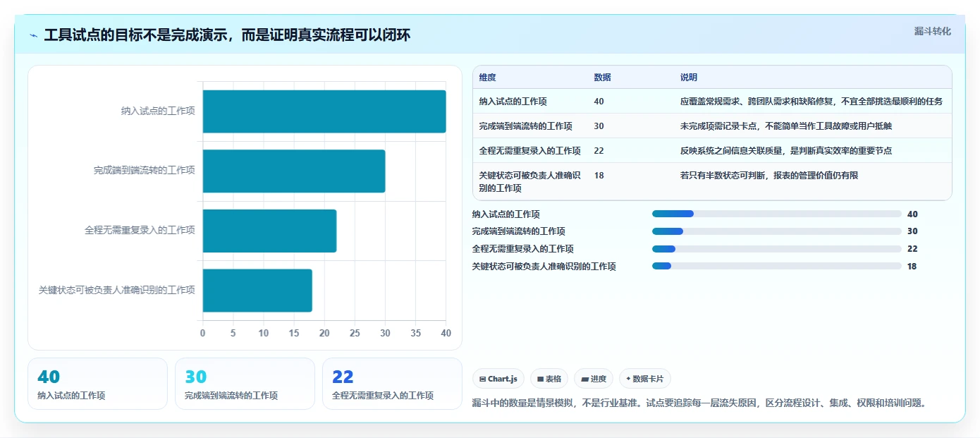Click table cell 完成端到端流转的工作项

(x=525, y=126)
